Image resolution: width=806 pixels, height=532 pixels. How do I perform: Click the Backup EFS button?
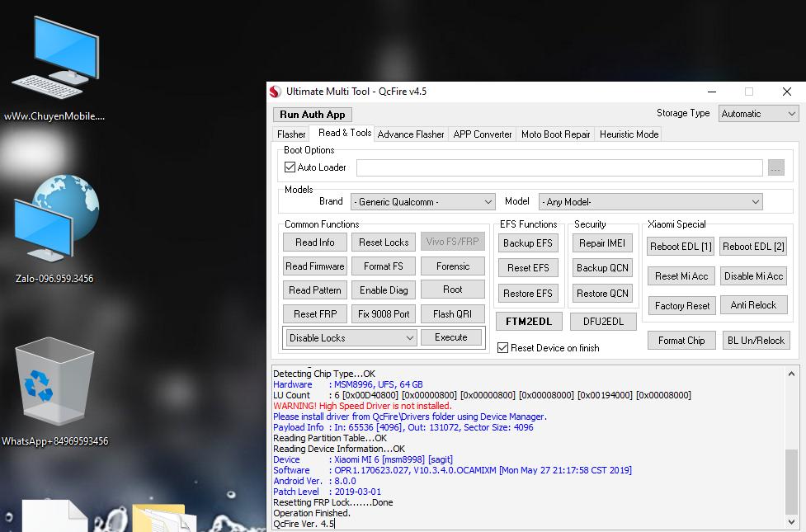click(x=528, y=243)
